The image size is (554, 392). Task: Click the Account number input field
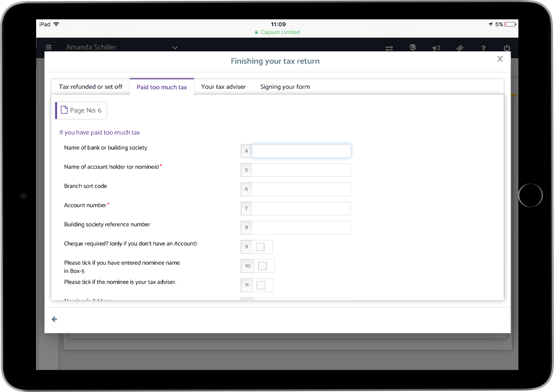(x=301, y=208)
